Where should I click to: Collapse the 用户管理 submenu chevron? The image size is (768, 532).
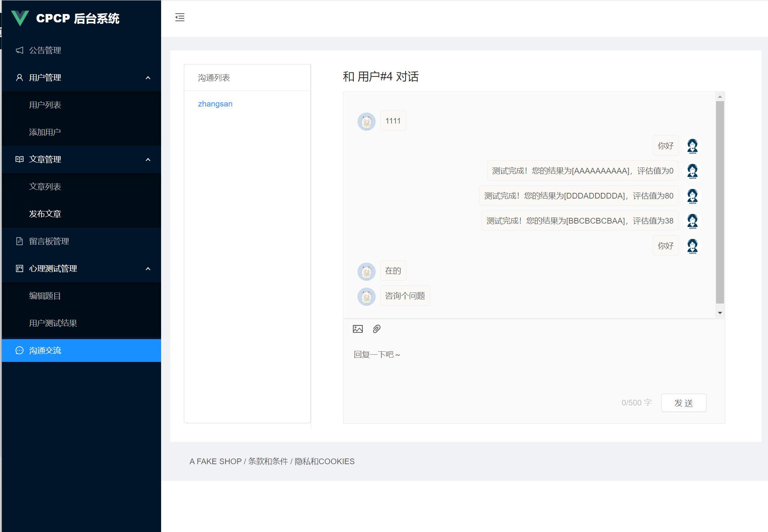148,78
